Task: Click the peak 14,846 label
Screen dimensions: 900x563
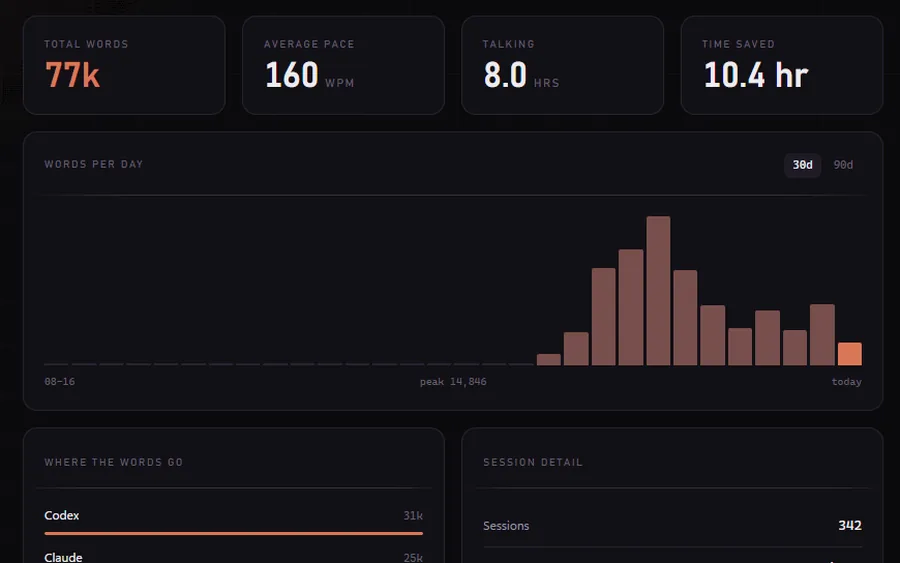Action: tap(453, 382)
